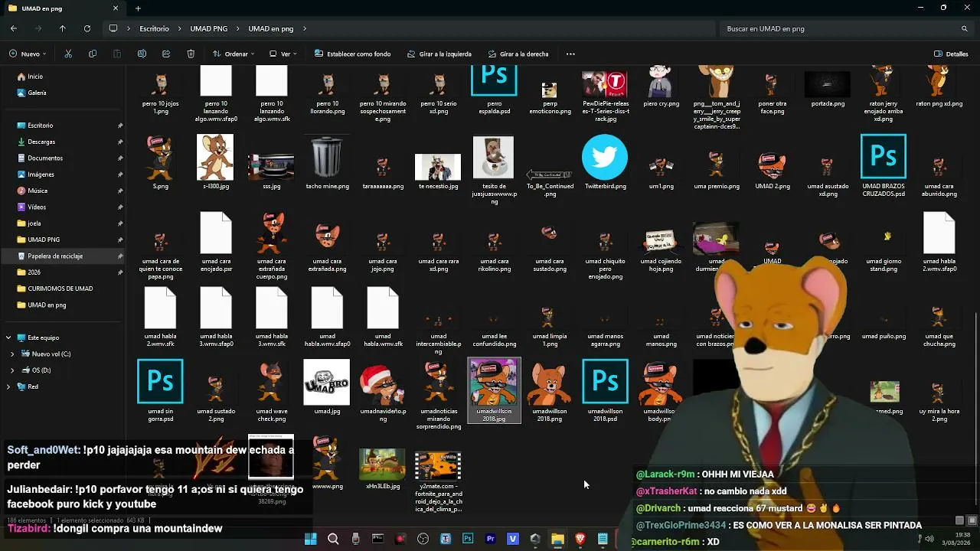The height and width of the screenshot is (551, 980).
Task: Open the Ver view dropdown
Action: [x=283, y=54]
